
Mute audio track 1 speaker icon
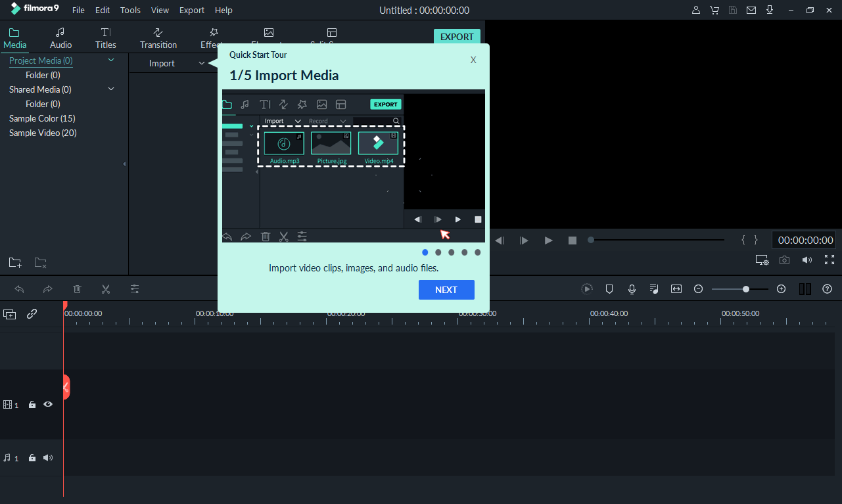click(47, 458)
